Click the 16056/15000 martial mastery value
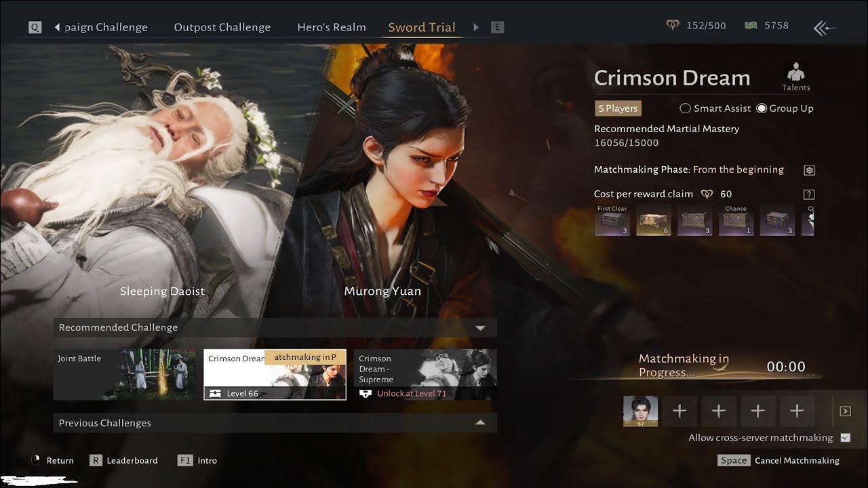This screenshot has width=868, height=488. tap(626, 143)
